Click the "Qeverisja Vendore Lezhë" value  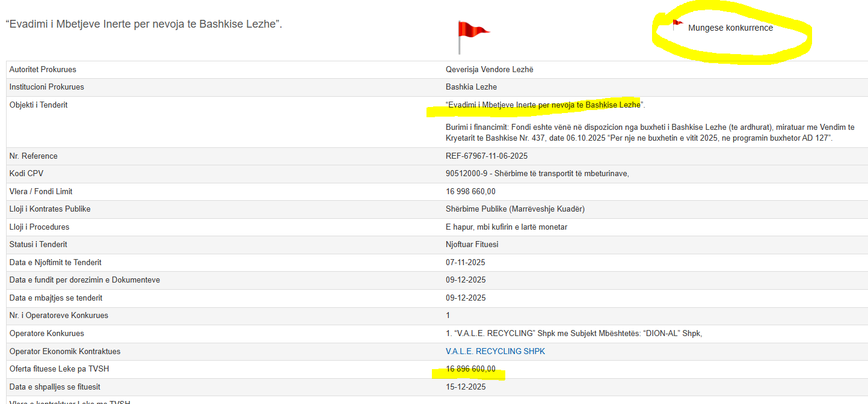[489, 69]
